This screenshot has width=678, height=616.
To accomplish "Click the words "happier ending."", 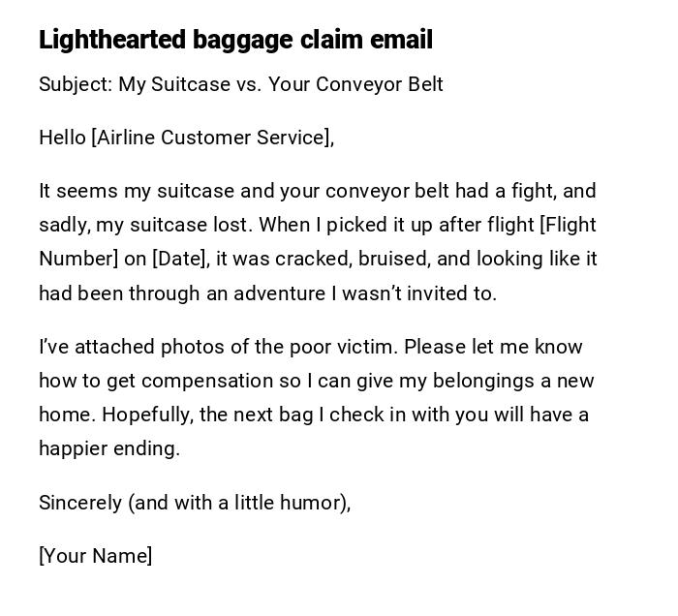I will click(x=109, y=448).
